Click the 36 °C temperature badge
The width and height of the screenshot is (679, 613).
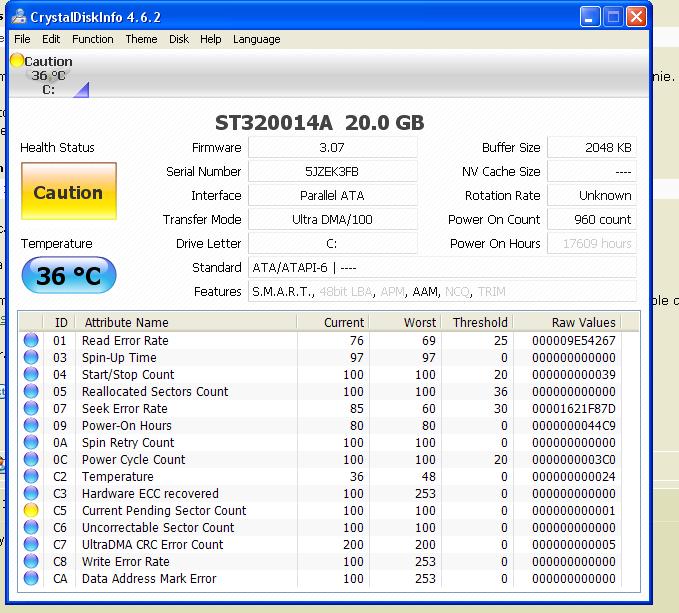click(69, 275)
